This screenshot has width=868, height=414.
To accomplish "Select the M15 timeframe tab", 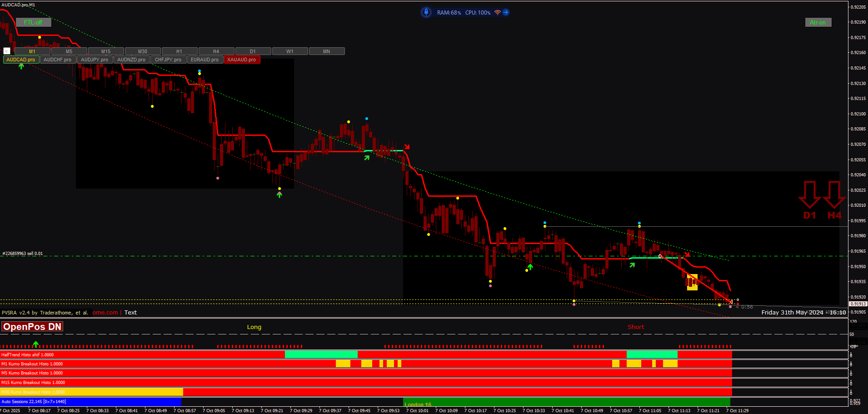I will tap(106, 51).
